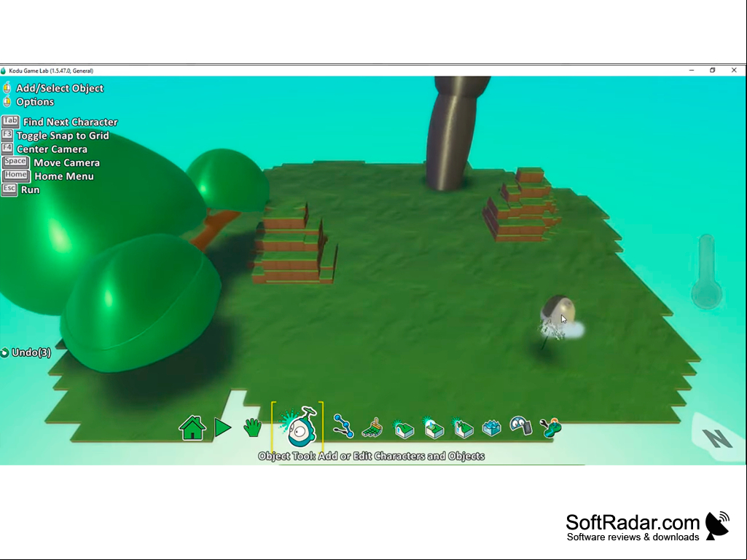The image size is (747, 560).
Task: Restore down the Kodu window
Action: [x=712, y=71]
